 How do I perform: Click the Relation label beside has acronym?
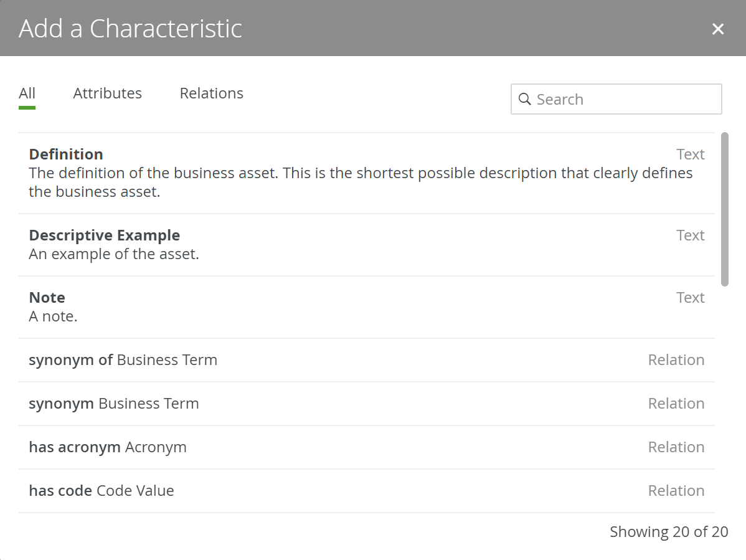[x=676, y=447]
